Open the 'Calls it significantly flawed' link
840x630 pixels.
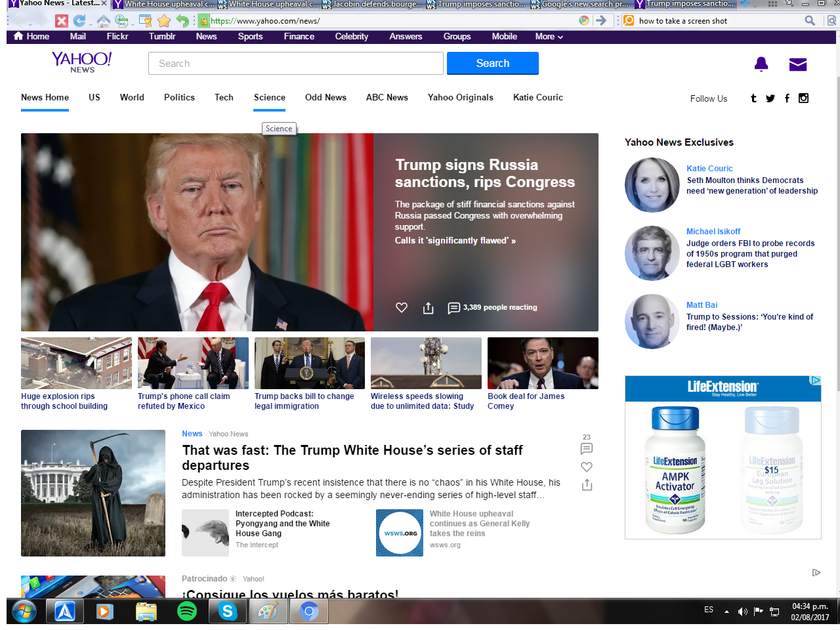click(453, 241)
